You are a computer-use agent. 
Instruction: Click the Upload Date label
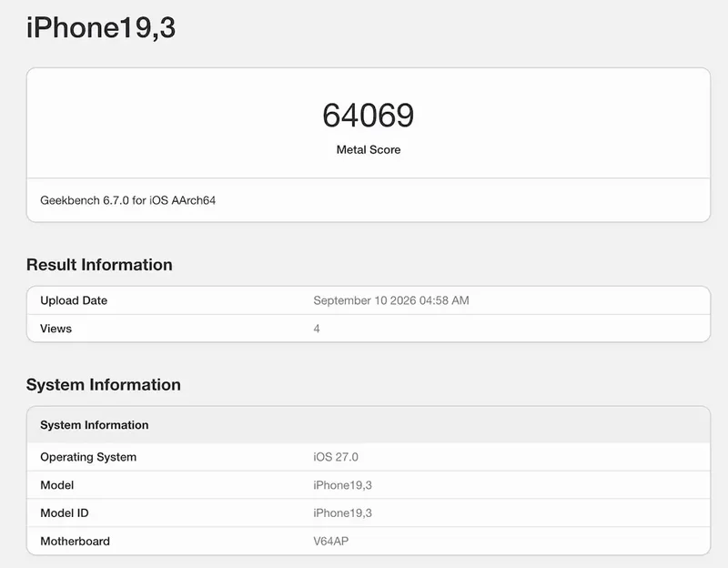(74, 300)
